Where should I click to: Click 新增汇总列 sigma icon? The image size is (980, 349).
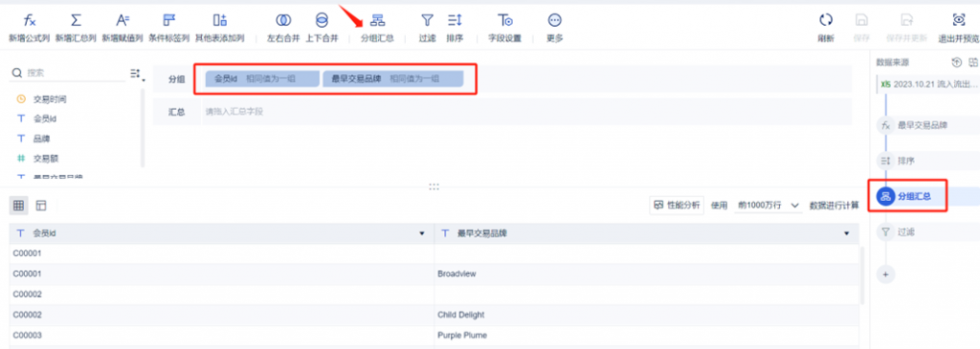click(76, 21)
